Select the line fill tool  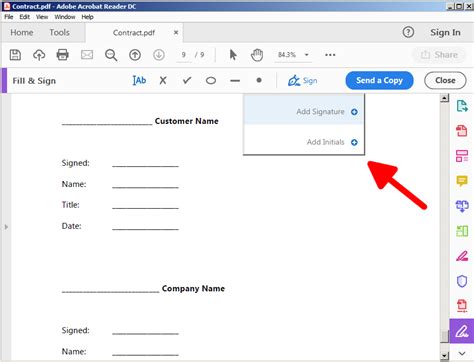tap(235, 81)
